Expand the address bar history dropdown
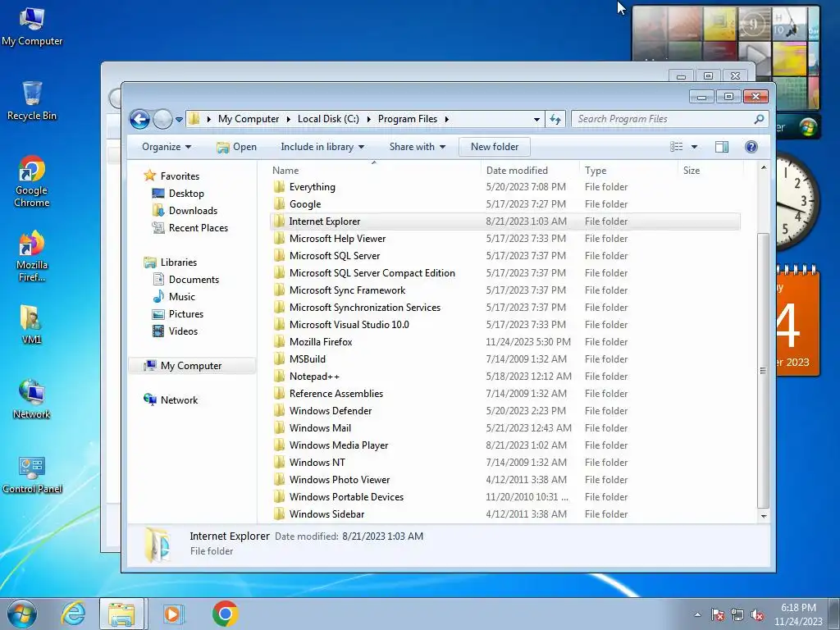 (536, 120)
